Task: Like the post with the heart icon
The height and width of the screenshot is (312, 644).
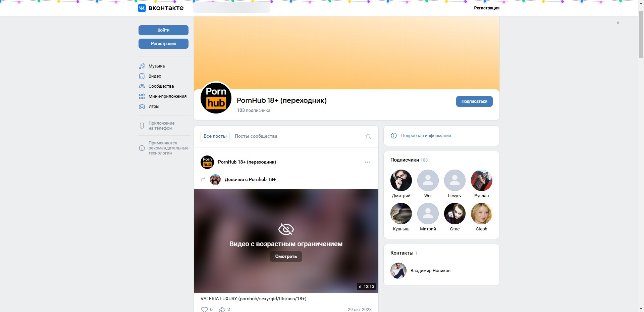Action: click(204, 309)
